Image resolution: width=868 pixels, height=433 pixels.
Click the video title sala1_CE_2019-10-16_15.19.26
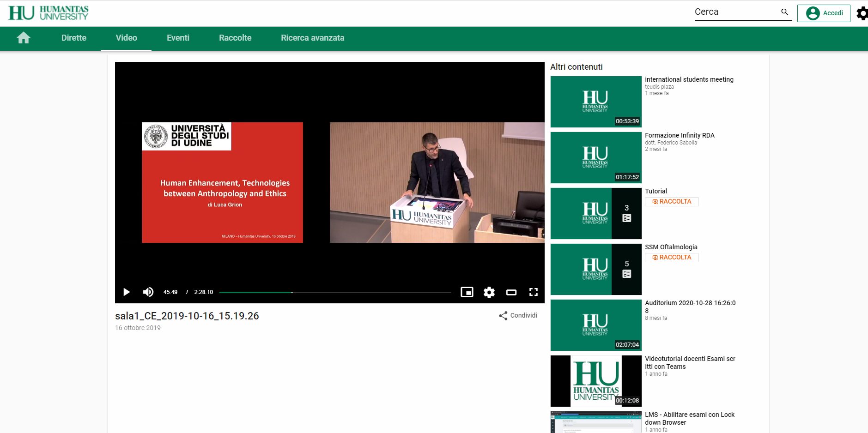(x=187, y=316)
